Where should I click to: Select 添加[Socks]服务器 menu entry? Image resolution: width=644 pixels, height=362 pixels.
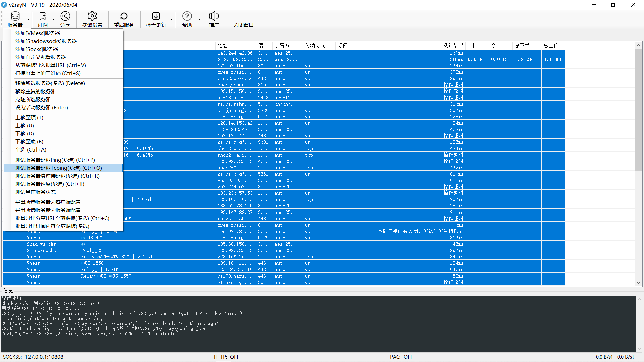[x=63, y=49]
